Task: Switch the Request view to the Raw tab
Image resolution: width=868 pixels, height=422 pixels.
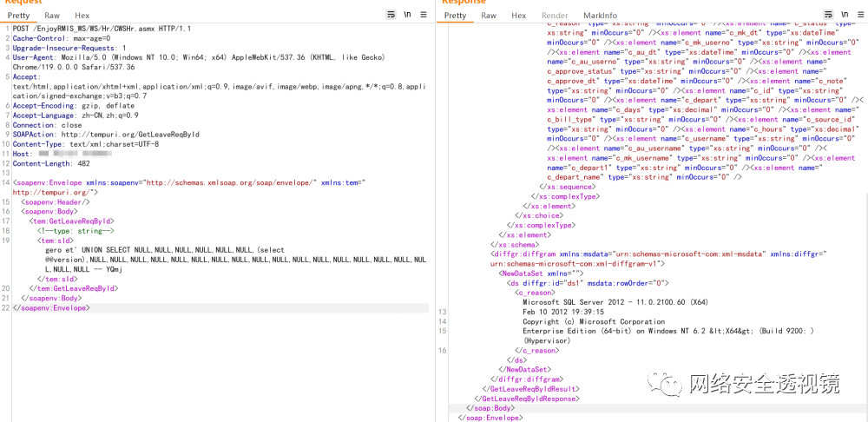Action: pos(52,16)
